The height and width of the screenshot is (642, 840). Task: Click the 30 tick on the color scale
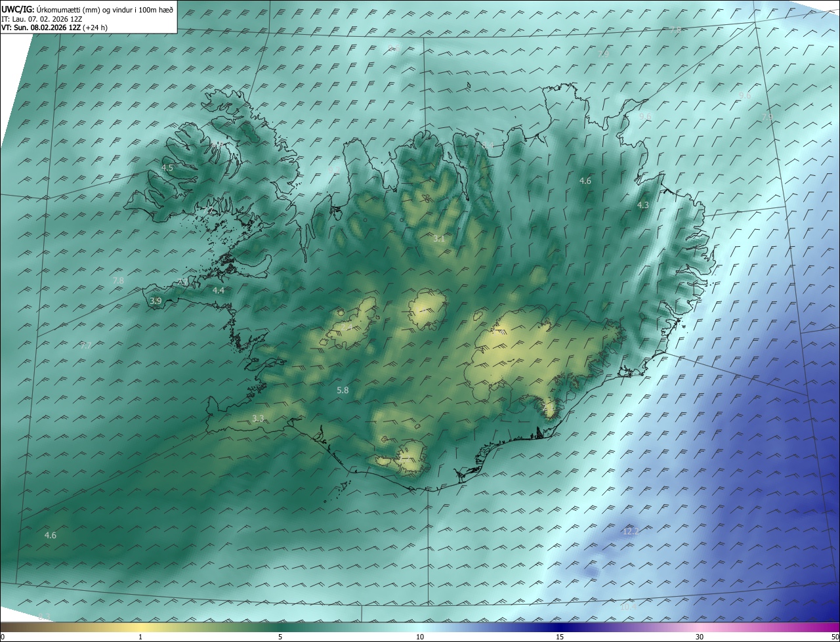pos(700,637)
